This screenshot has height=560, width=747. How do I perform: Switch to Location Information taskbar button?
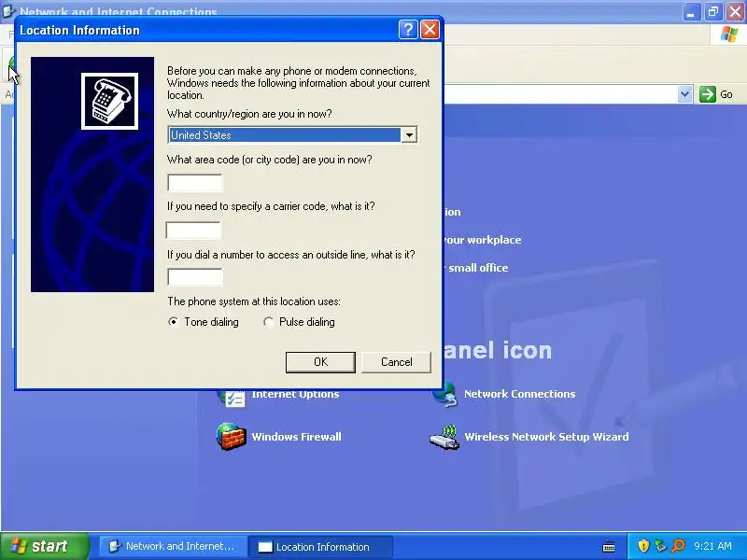320,547
